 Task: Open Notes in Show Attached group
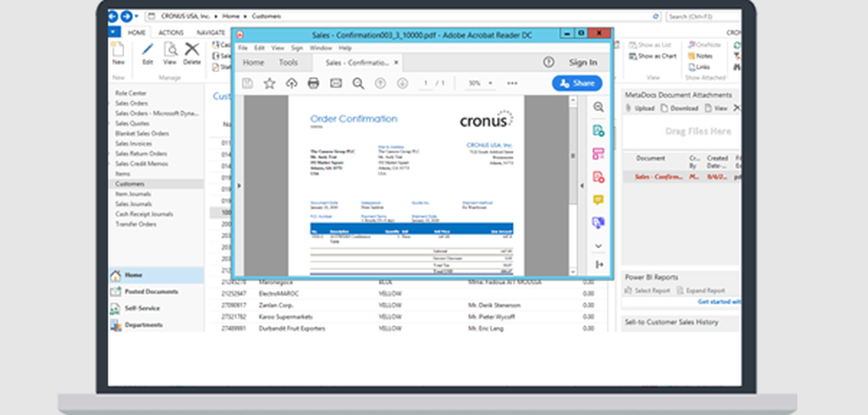[x=700, y=56]
